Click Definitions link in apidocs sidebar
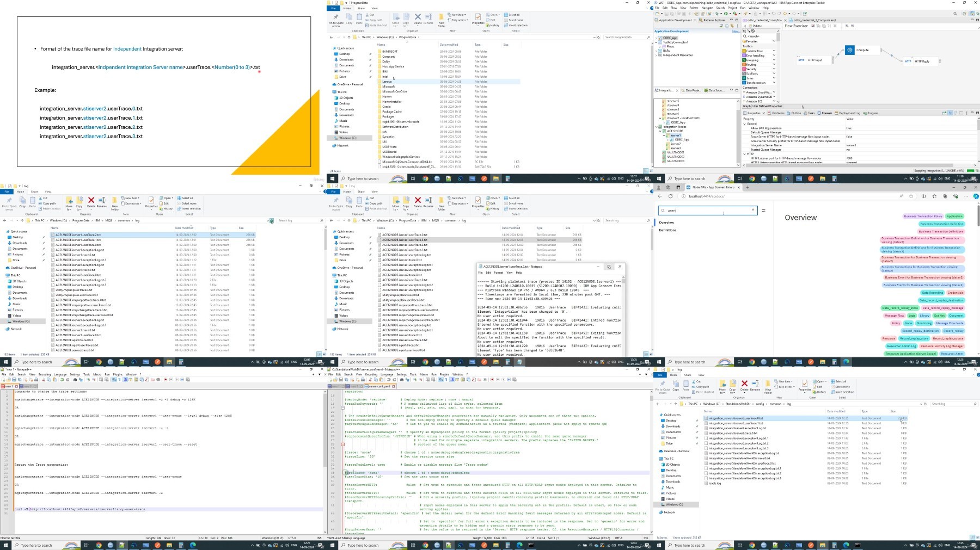 [x=667, y=230]
